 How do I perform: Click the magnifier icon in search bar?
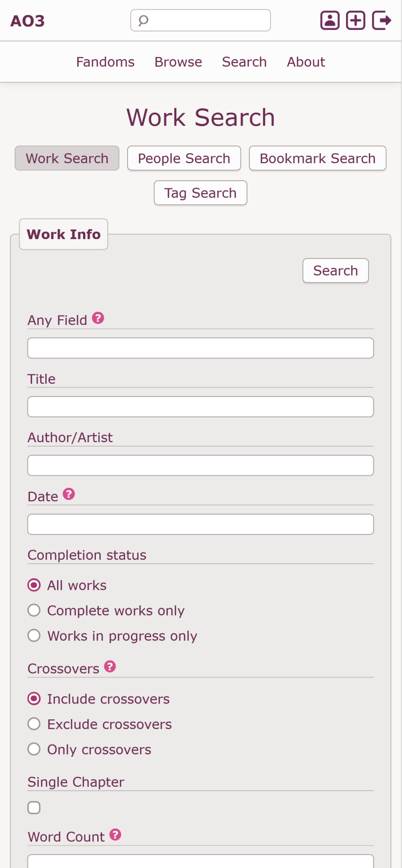143,20
